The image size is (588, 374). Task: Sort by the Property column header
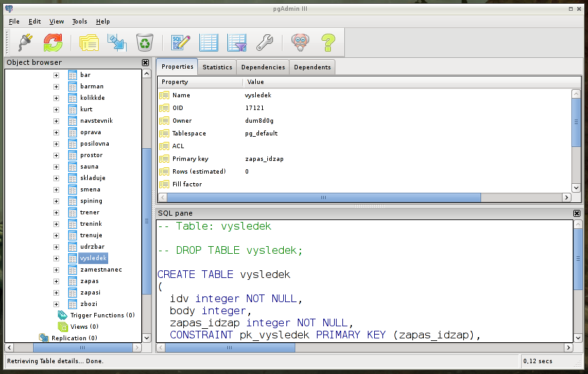point(200,81)
